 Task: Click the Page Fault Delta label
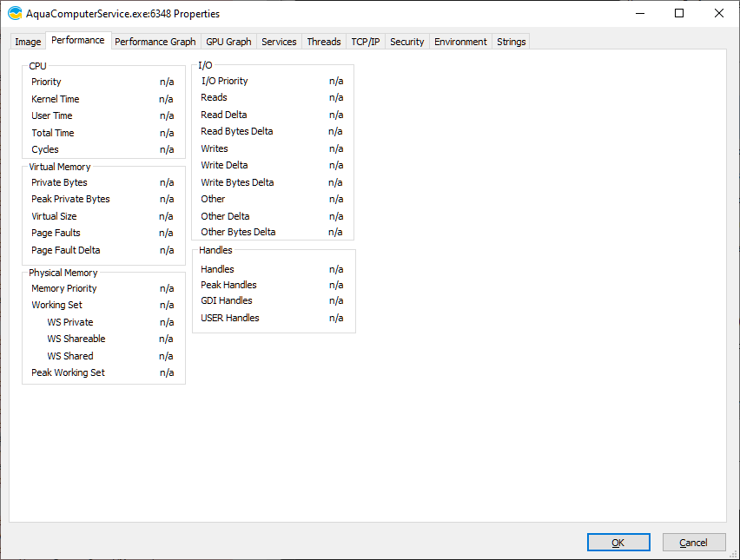66,250
